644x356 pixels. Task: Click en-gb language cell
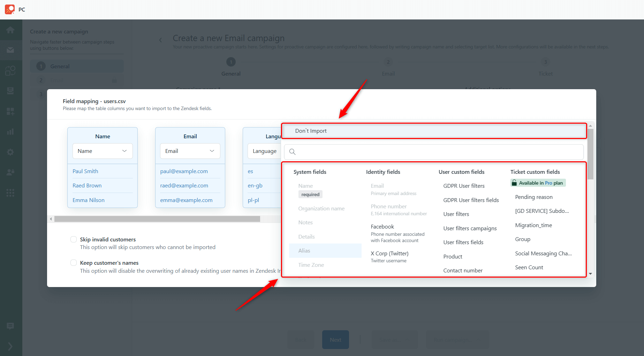pos(255,186)
